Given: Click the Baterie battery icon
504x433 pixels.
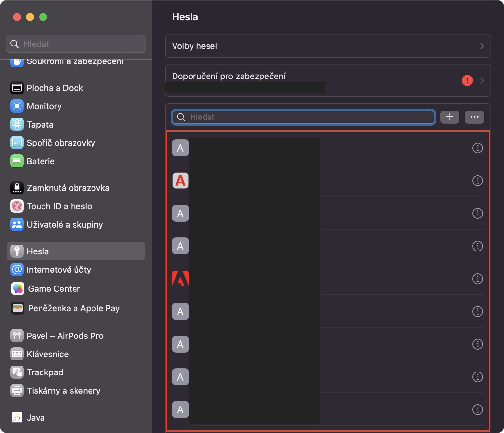Looking at the screenshot, I should pos(17,161).
